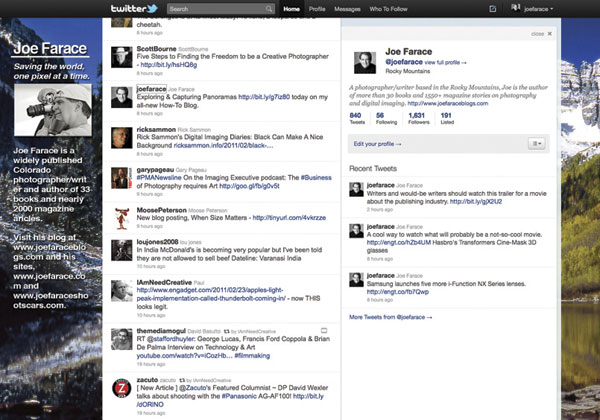Click the themediamogul username
This screenshot has height=420, width=600.
pyautogui.click(x=161, y=331)
